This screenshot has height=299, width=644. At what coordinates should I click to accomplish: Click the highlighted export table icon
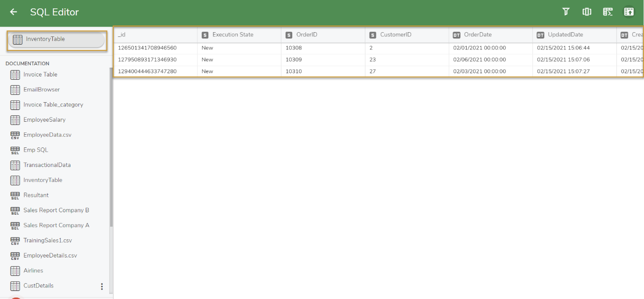click(x=629, y=12)
